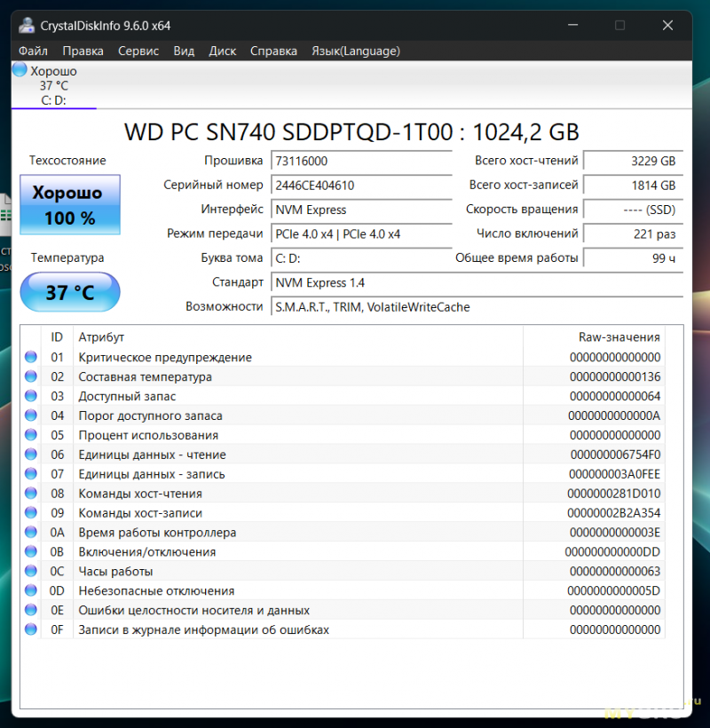This screenshot has height=728, width=710.
Task: Select the 'Доступный запас' attribute row
Action: (x=343, y=396)
